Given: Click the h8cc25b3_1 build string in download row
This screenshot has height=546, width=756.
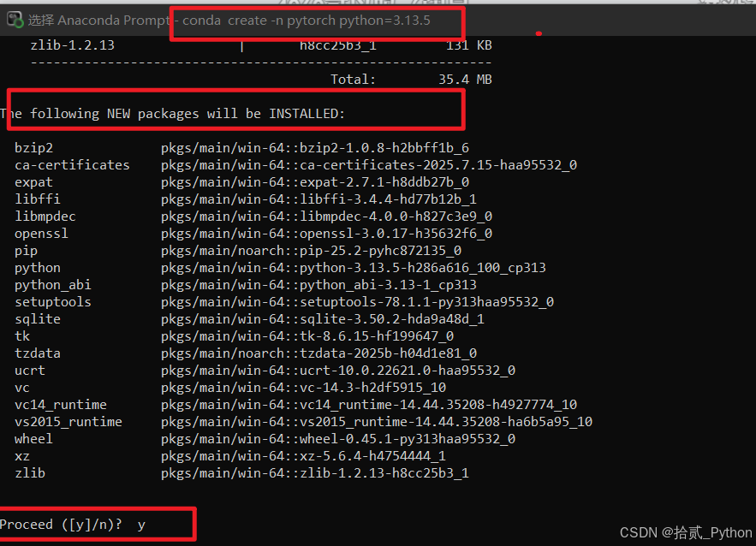Looking at the screenshot, I should pyautogui.click(x=338, y=45).
